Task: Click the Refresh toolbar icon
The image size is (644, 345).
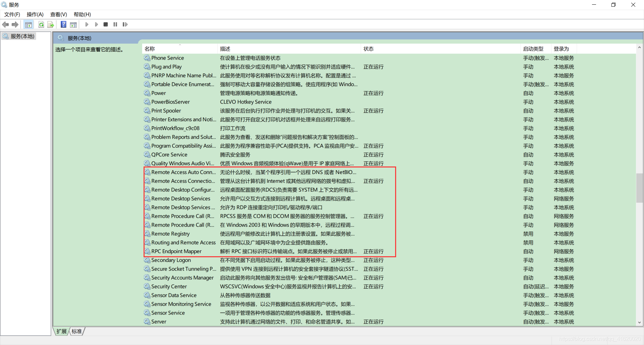Action: tap(41, 24)
